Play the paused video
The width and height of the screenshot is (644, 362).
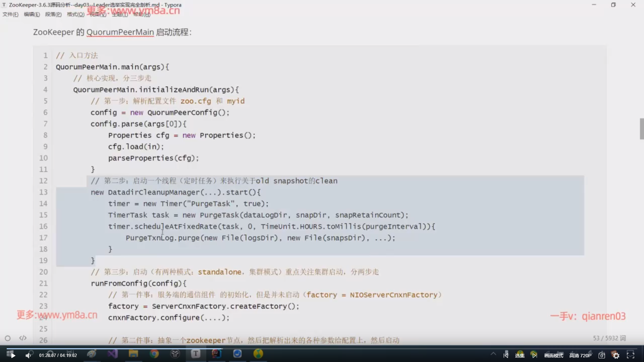(x=13, y=355)
